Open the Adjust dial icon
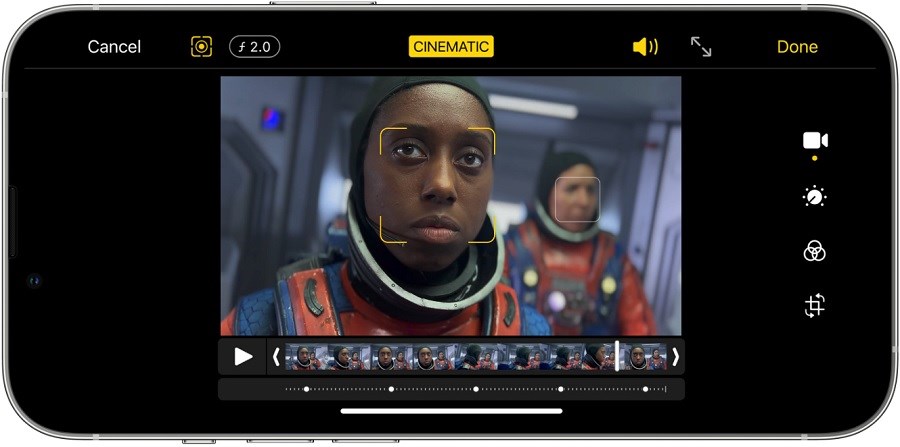900x447 pixels. [x=814, y=197]
